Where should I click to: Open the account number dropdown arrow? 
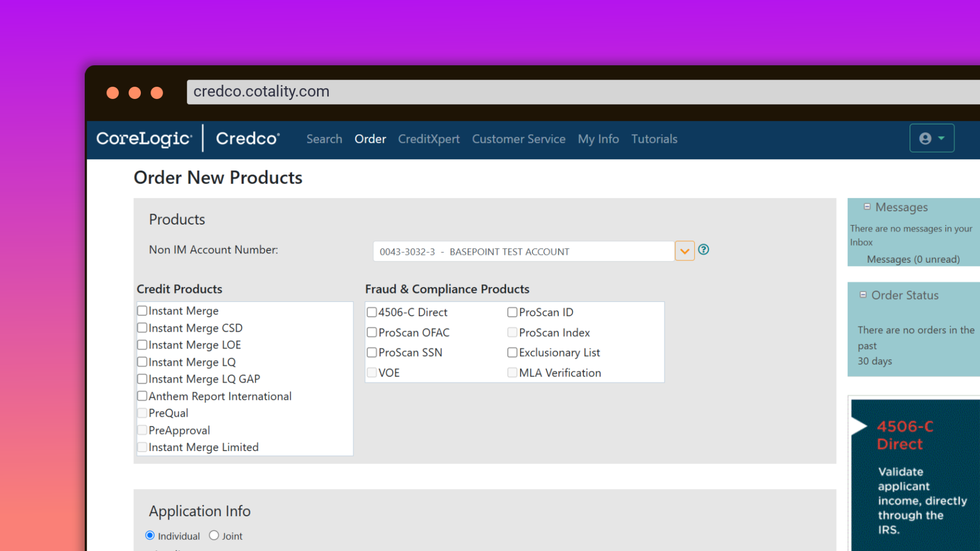pyautogui.click(x=684, y=251)
